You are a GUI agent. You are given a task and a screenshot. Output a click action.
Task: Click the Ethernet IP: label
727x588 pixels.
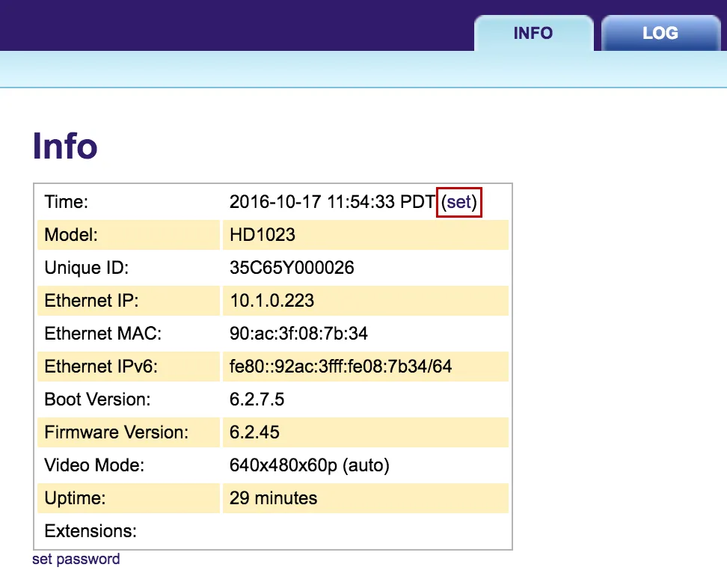coord(92,301)
